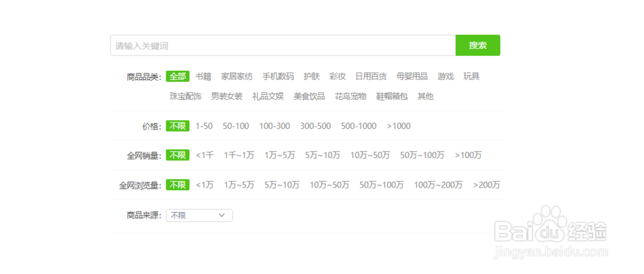Click the keyword search input field
Image resolution: width=644 pixels, height=274 pixels.
[x=283, y=45]
